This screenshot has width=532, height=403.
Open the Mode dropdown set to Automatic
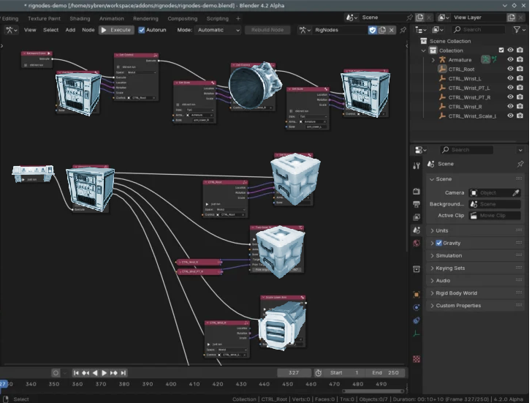pos(218,30)
